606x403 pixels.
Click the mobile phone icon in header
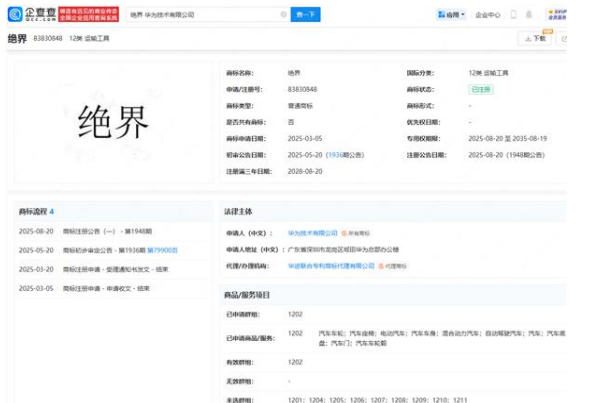tap(514, 15)
